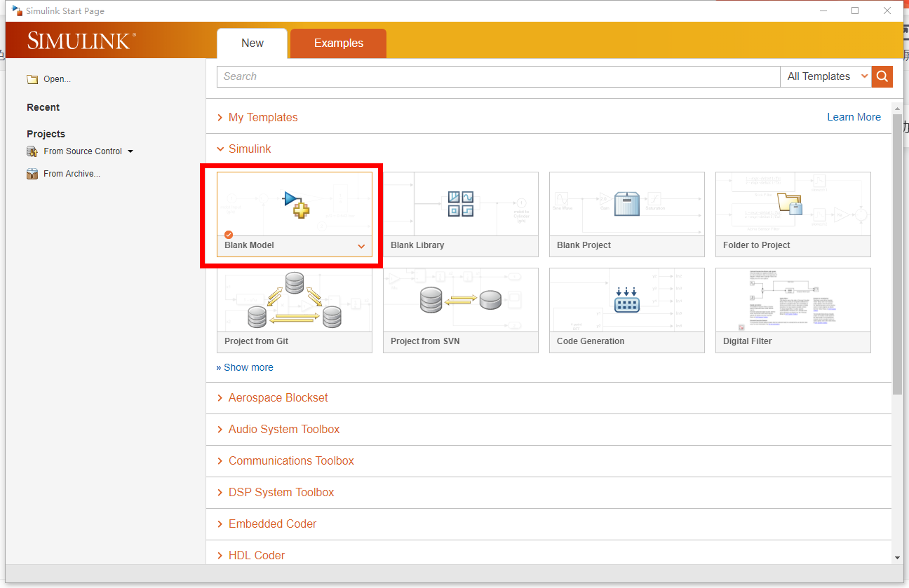
Task: Click the scrollbar down arrow
Action: coord(897,557)
